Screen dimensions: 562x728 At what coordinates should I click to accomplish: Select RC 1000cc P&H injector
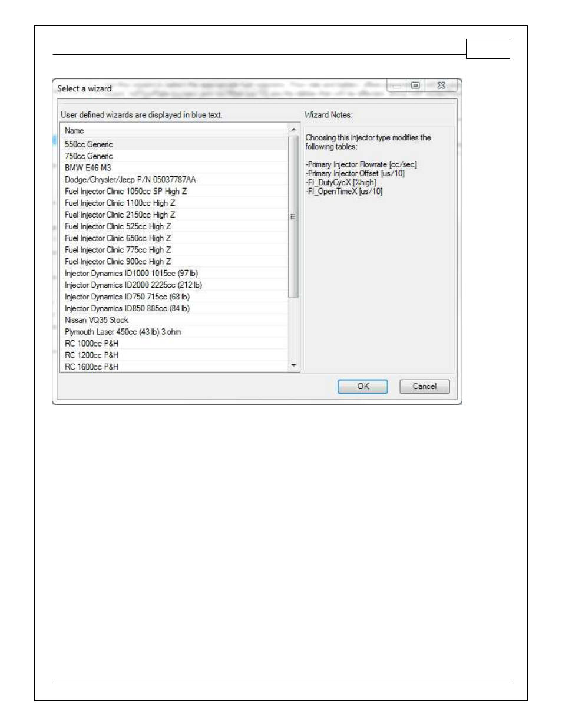click(x=174, y=344)
